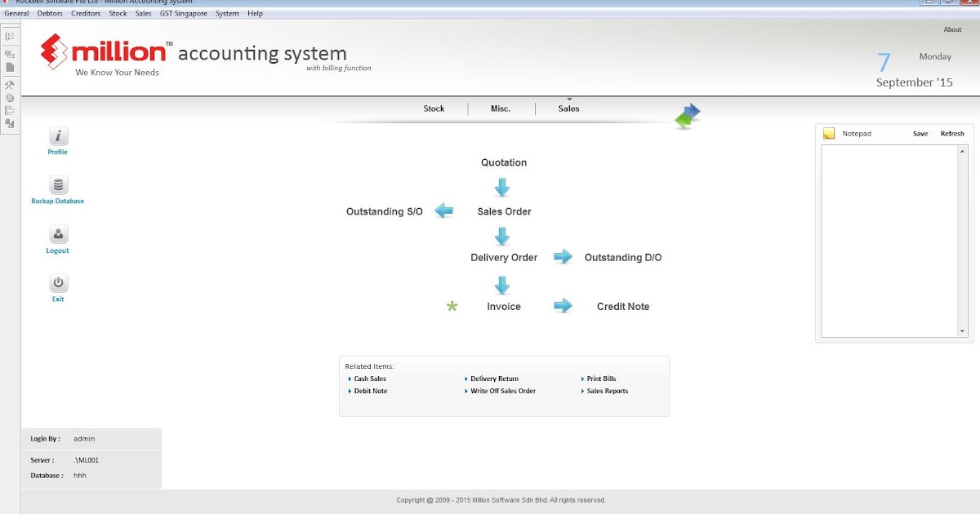980x514 pixels.
Task: Open the Debtors menu
Action: coord(50,13)
